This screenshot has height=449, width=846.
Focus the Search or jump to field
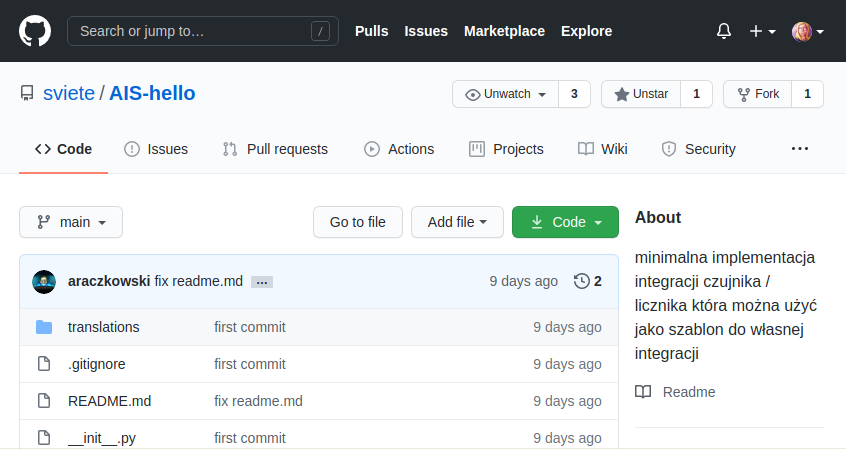click(x=203, y=31)
